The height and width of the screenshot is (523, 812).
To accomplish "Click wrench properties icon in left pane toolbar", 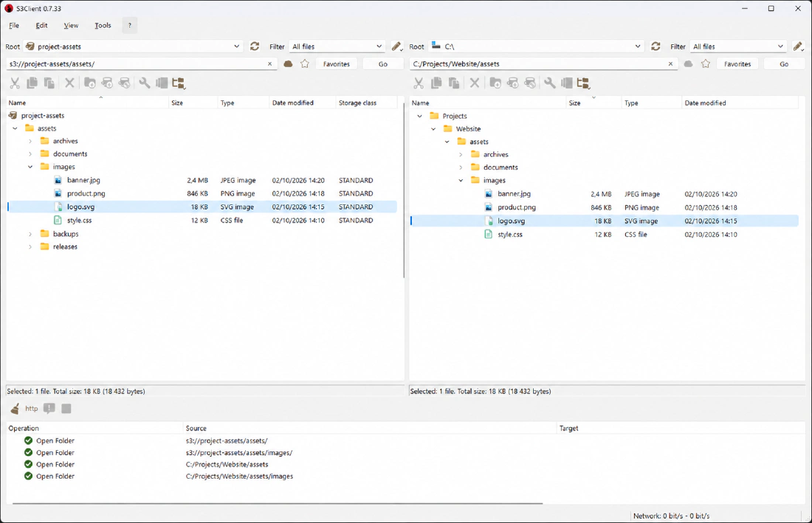I will (x=145, y=83).
